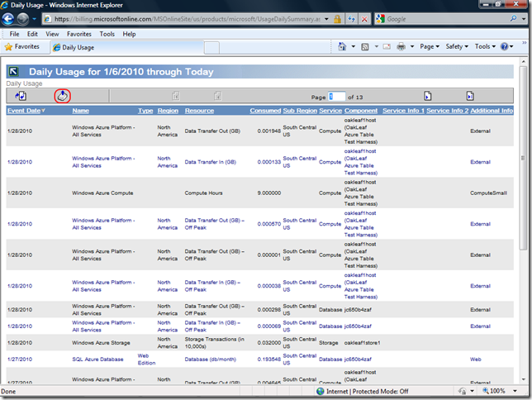This screenshot has height=400, width=532.
Task: Sort by Sub Region column header
Action: 300,111
